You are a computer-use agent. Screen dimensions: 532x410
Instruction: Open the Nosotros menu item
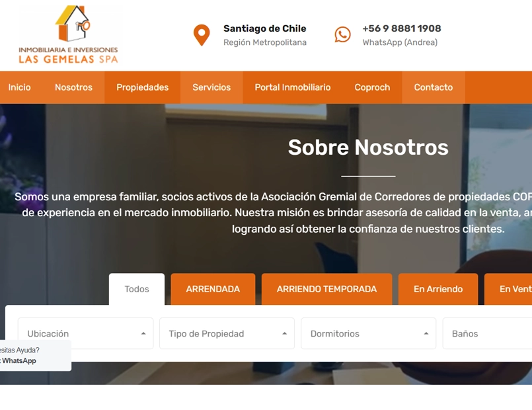click(73, 87)
